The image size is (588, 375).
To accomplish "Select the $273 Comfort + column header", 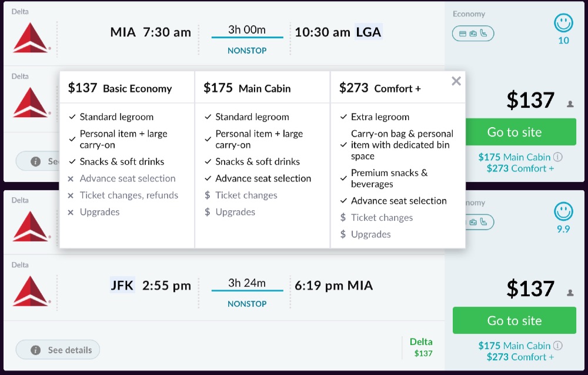I will [x=380, y=88].
